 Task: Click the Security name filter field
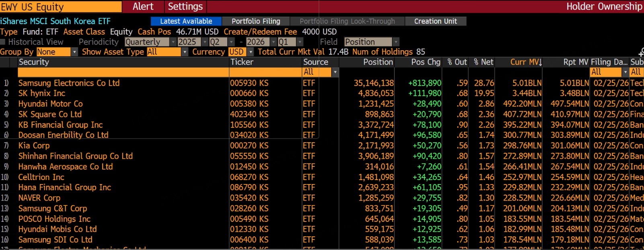[x=123, y=72]
